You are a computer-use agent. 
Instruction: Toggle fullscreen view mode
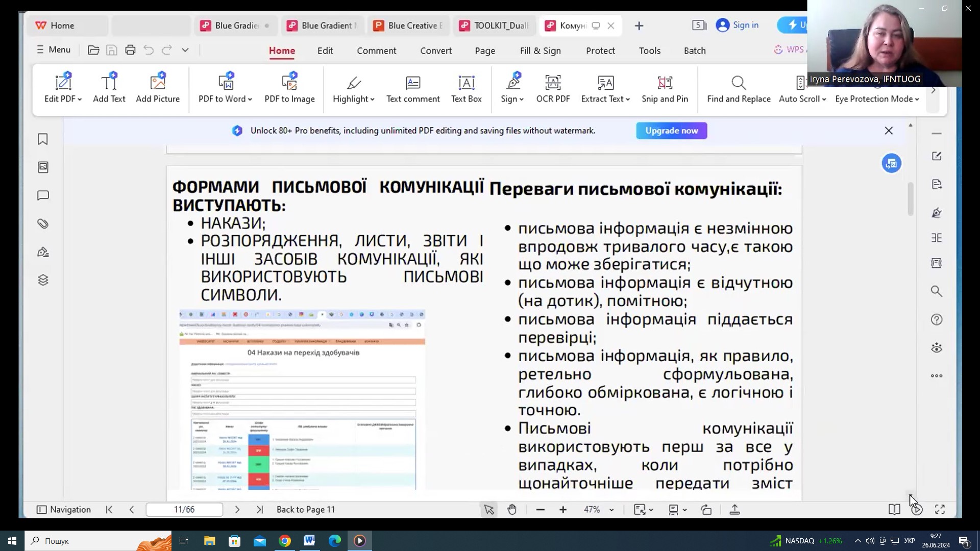(940, 510)
